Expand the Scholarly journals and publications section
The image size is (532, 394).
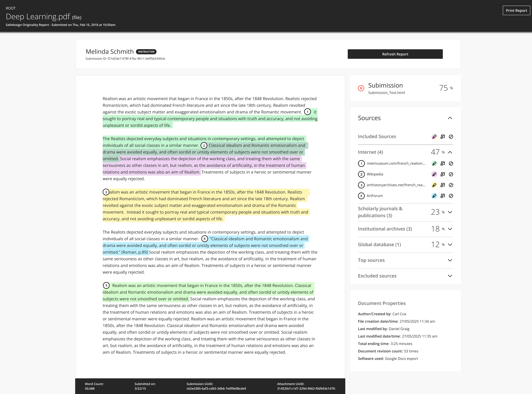(450, 212)
